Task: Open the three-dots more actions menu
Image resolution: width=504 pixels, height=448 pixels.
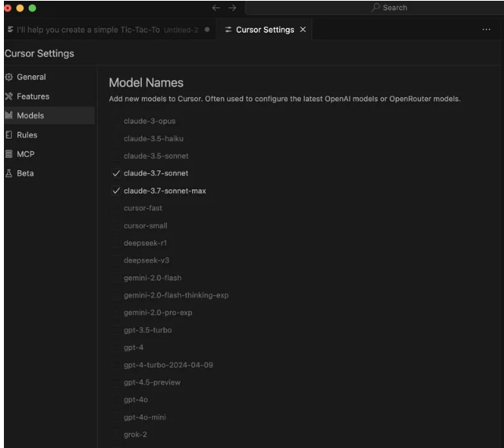Action: pos(486,30)
